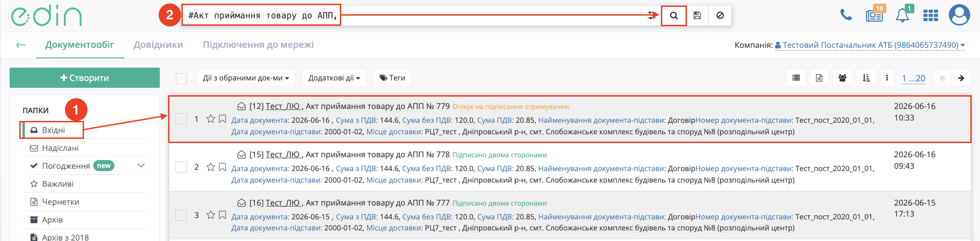This screenshot has height=241, width=980.
Task: Go back using the left arrow
Action: (21, 45)
